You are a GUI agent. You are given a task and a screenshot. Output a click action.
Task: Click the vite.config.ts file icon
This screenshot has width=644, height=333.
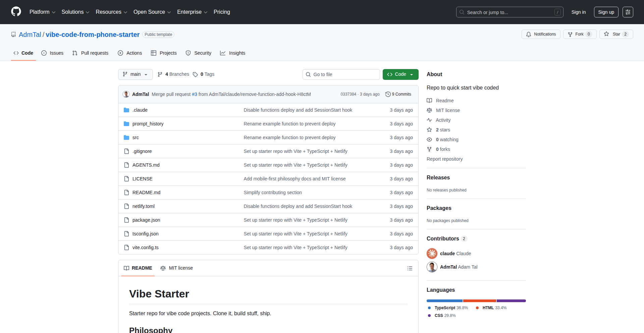[126, 247]
